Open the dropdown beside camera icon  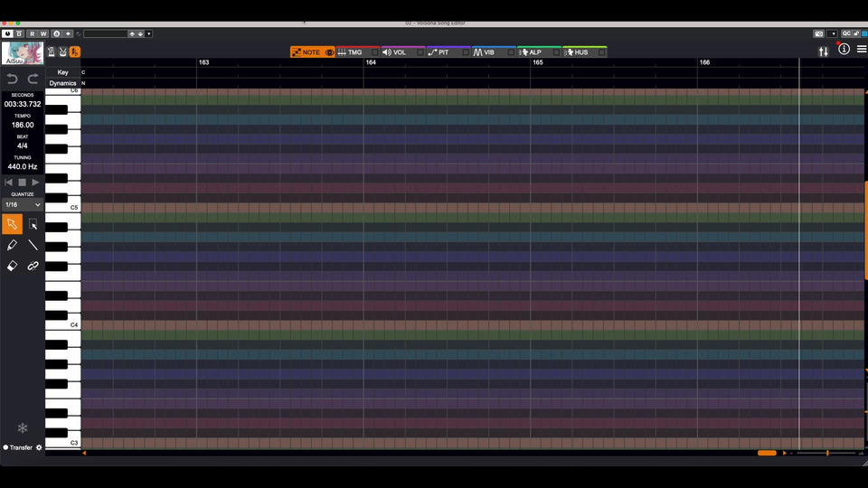(x=833, y=33)
